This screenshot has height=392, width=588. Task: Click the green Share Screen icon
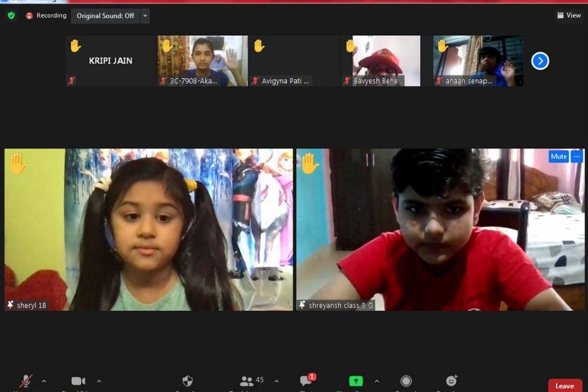(355, 381)
